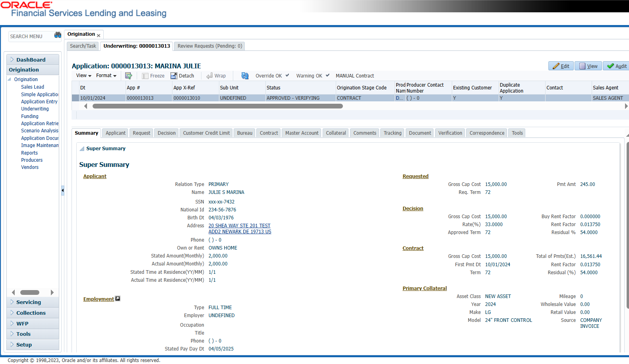Open the Decision tab
The image size is (629, 364).
tap(166, 133)
